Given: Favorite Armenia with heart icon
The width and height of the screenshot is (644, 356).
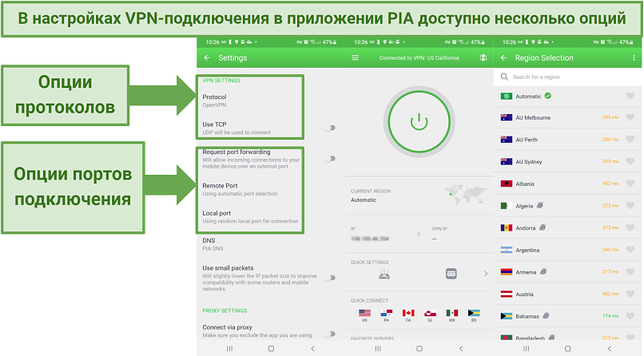Looking at the screenshot, I should (x=630, y=272).
